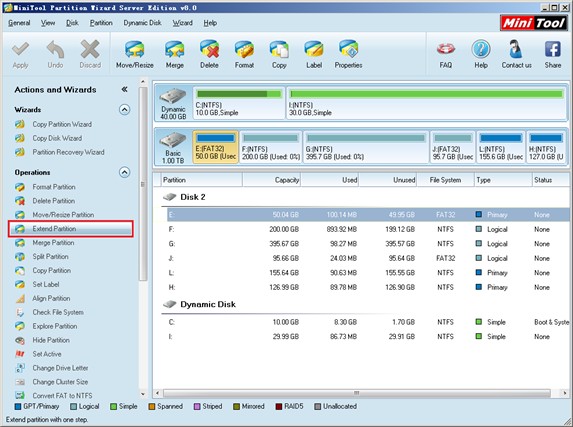The height and width of the screenshot is (427, 573).
Task: Select the Basic 1.00 TB disk icon
Action: (173, 147)
